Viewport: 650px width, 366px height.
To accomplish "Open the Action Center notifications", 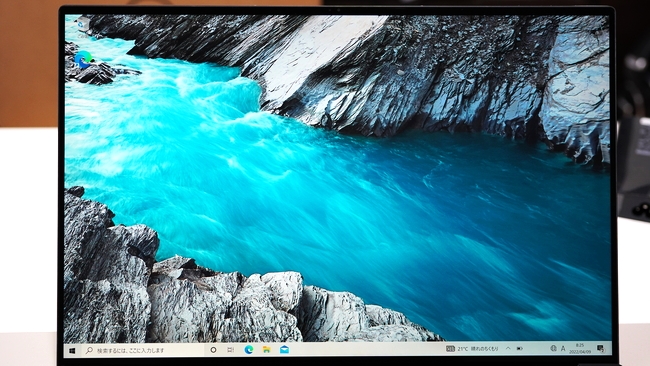I will 600,348.
